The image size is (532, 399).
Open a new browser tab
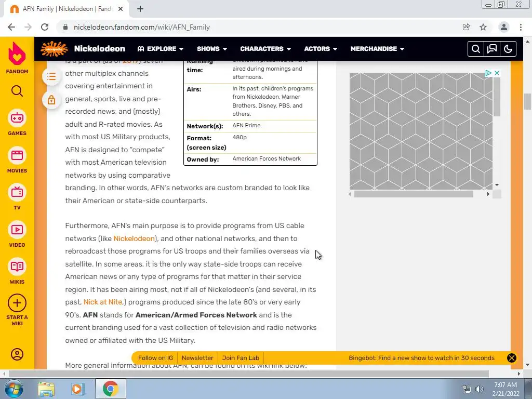tap(140, 9)
